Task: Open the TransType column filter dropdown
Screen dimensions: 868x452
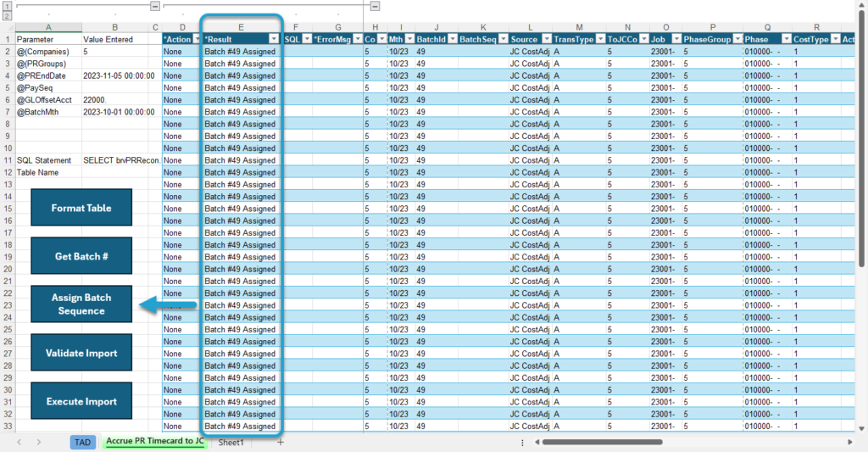Action: [x=600, y=39]
